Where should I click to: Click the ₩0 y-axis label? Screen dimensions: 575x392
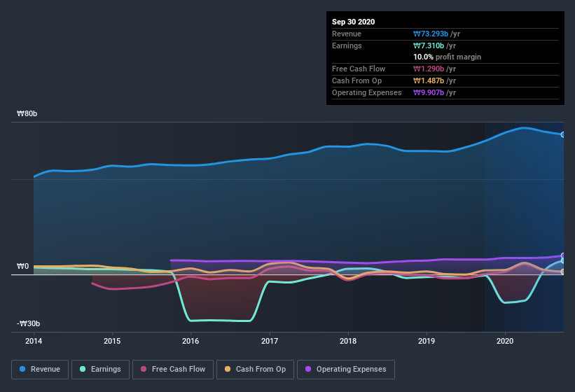tap(22, 266)
